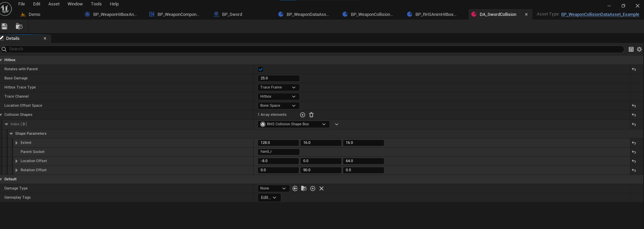Open the Index [0] element options chevron
Screen dimensions: 644x229
pyautogui.click(x=337, y=124)
